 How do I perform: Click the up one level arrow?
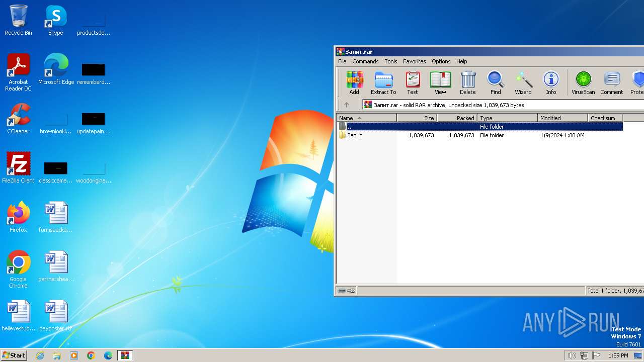point(346,105)
